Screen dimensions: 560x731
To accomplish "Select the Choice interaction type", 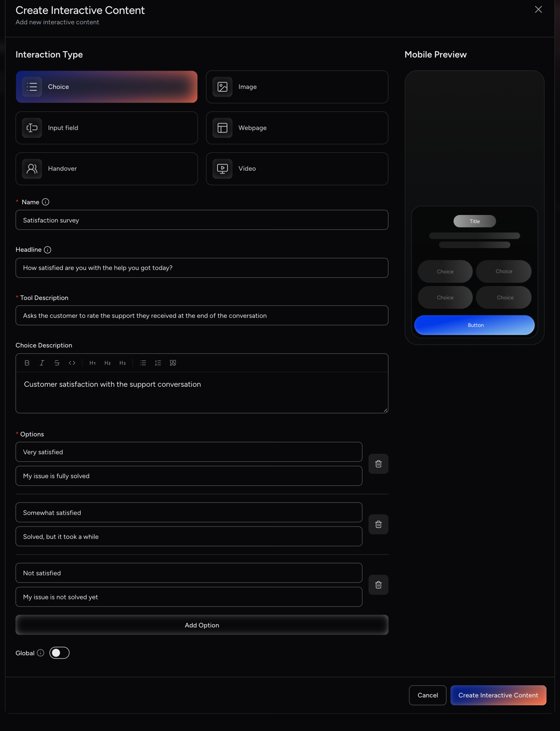I will tap(106, 87).
